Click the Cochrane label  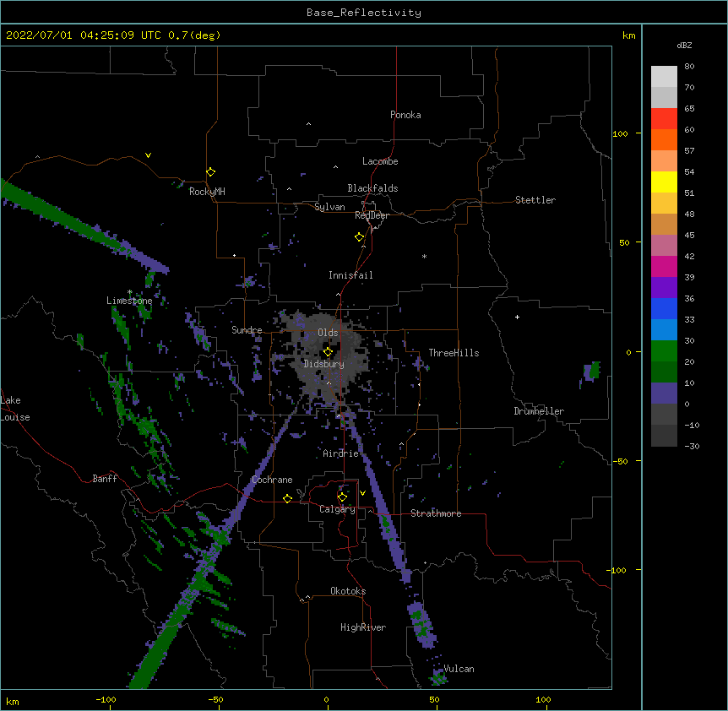[x=272, y=480]
